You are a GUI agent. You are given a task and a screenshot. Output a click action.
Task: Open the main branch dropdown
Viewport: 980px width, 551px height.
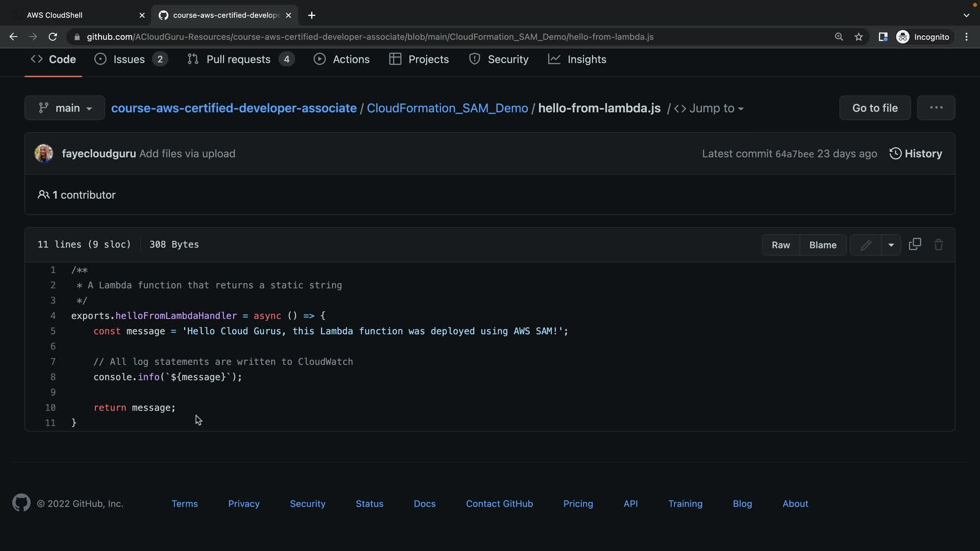[x=65, y=108]
